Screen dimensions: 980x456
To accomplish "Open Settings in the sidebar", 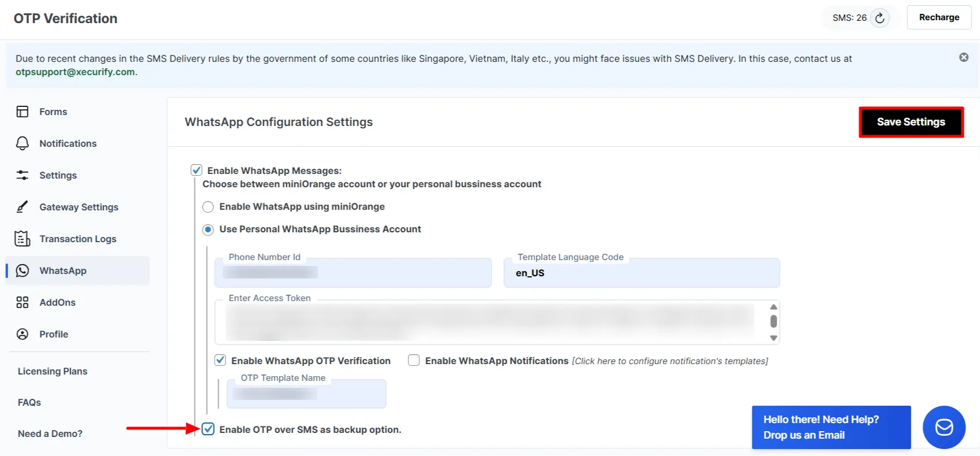I will point(58,175).
